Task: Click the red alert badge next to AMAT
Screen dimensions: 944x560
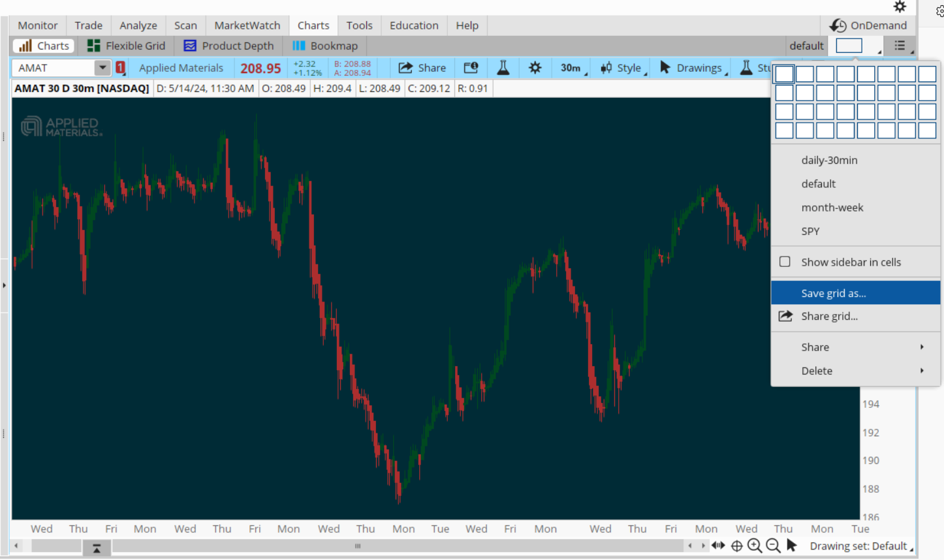Action: [x=121, y=68]
